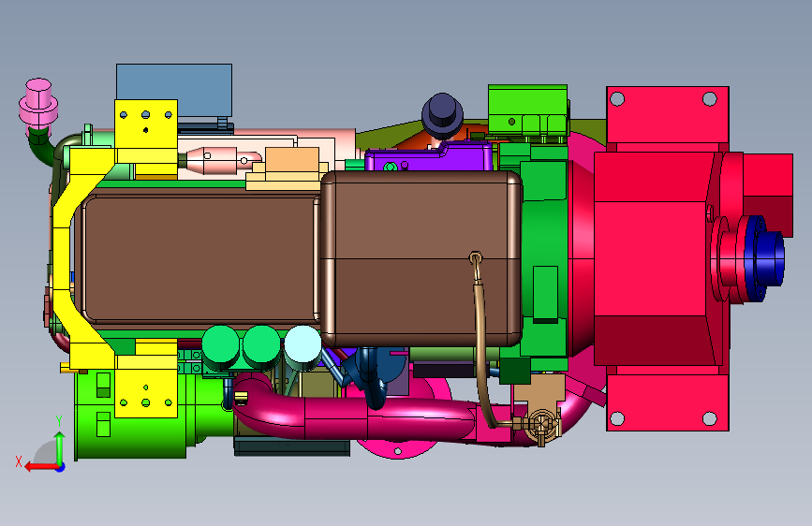Select the top-left hole of red mounting plate

pos(617,99)
